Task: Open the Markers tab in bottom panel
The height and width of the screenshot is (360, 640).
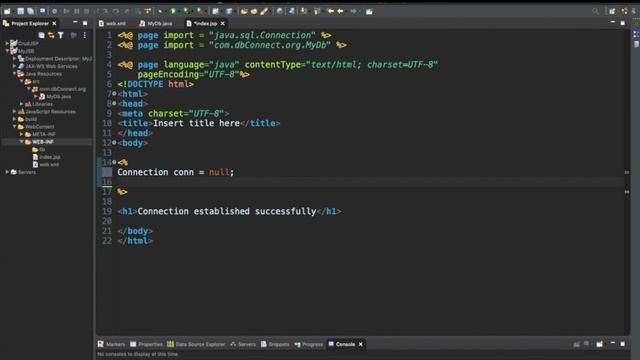Action: click(111, 344)
